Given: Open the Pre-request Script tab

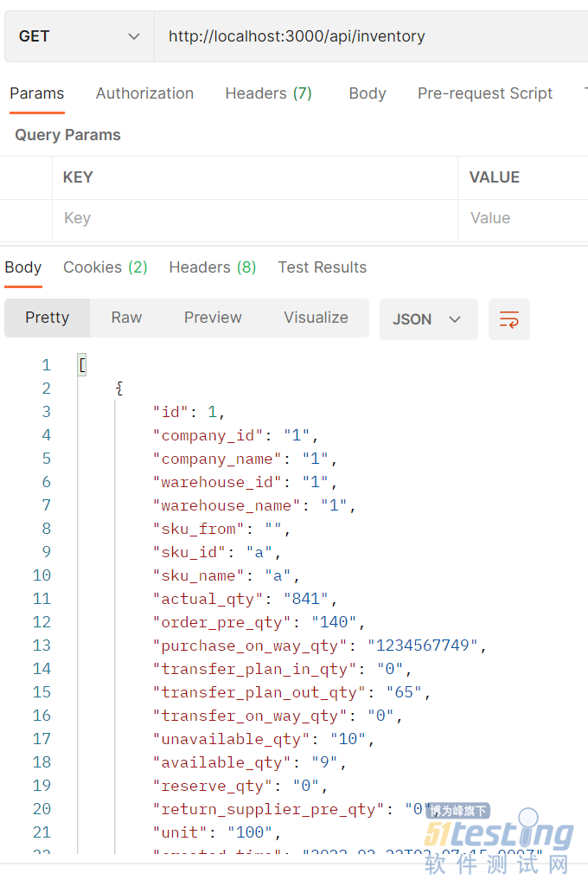Looking at the screenshot, I should 485,93.
